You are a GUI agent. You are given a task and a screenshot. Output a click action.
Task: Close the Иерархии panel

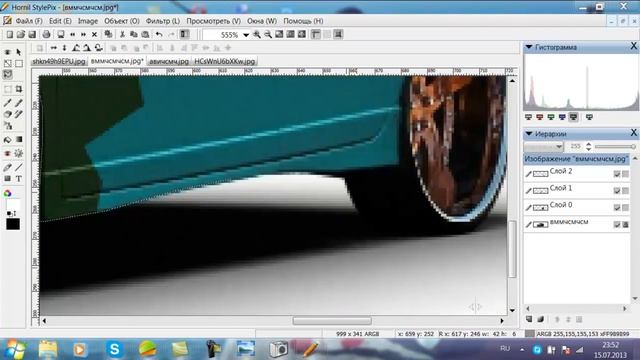(633, 133)
